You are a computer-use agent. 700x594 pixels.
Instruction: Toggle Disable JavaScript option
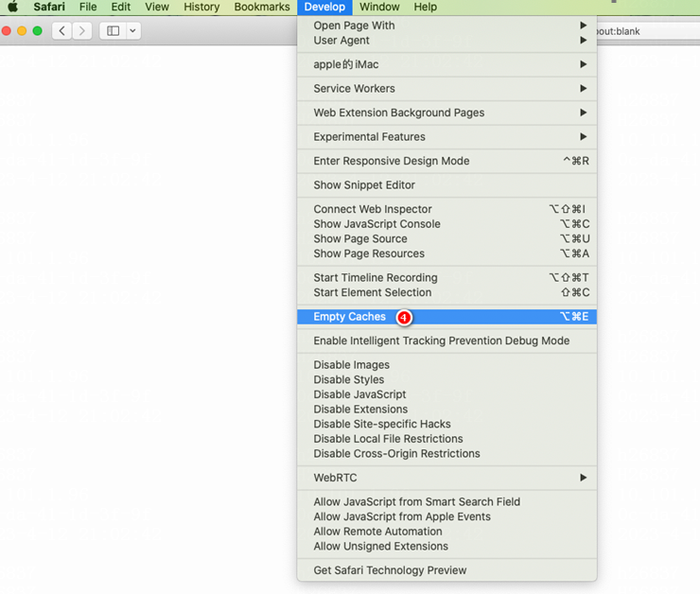[x=446, y=394]
